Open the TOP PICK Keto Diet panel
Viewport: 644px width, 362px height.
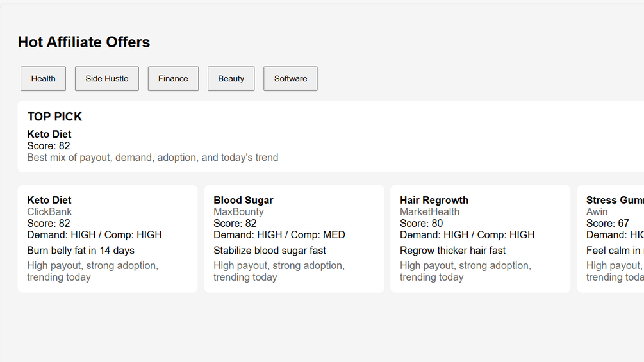[x=320, y=136]
